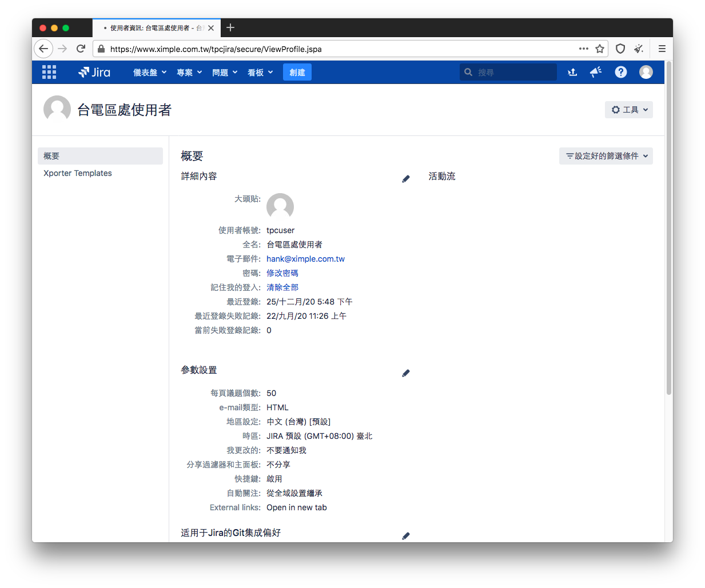Image resolution: width=705 pixels, height=588 pixels.
Task: Expand the 問題 dropdown menu
Action: pyautogui.click(x=225, y=73)
